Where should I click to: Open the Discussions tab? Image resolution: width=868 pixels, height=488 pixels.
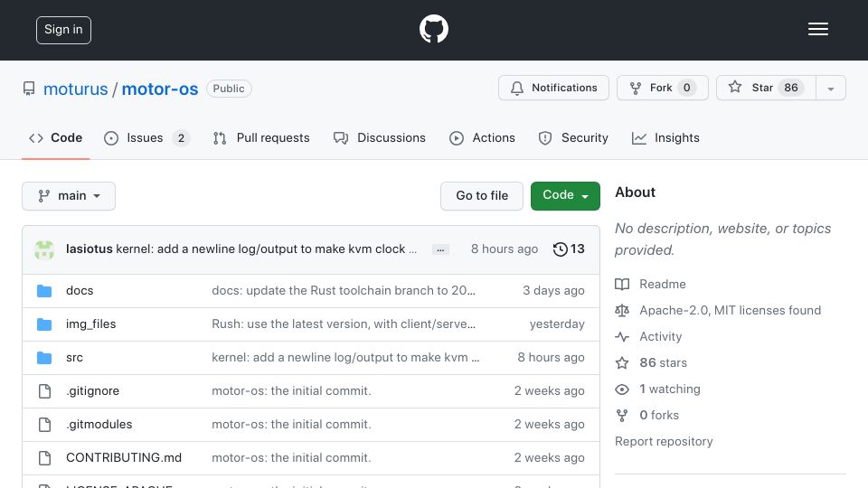[x=380, y=138]
